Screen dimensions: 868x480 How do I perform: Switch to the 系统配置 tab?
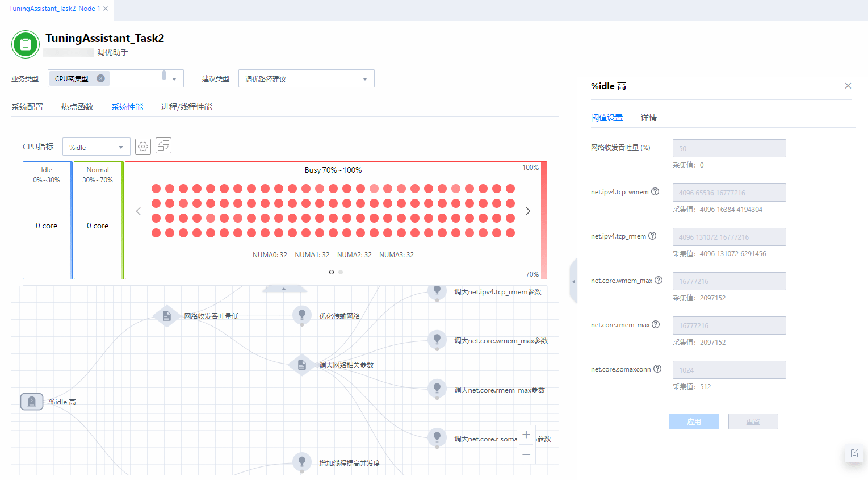tap(27, 107)
